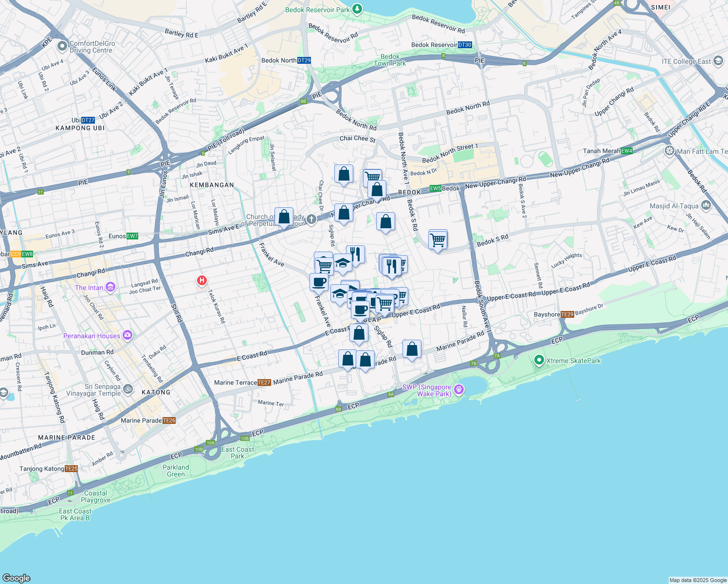Open the Peranakan Houses purple marker
Viewport: 728px width, 584px height.
click(127, 336)
